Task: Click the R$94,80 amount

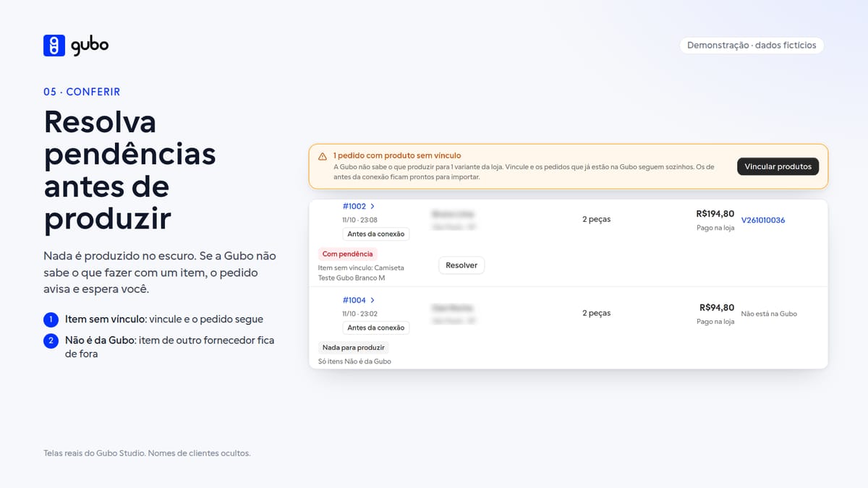Action: (717, 307)
